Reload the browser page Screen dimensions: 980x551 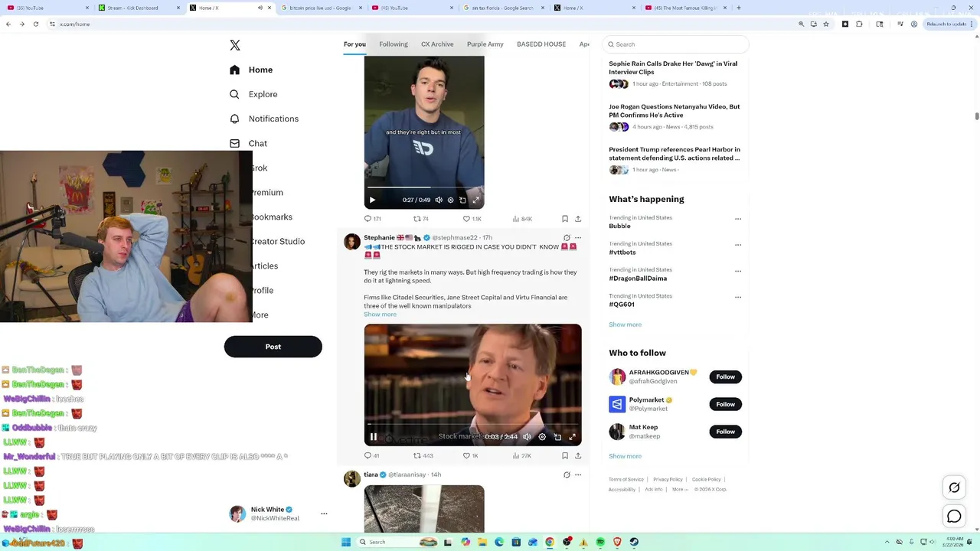[x=35, y=24]
